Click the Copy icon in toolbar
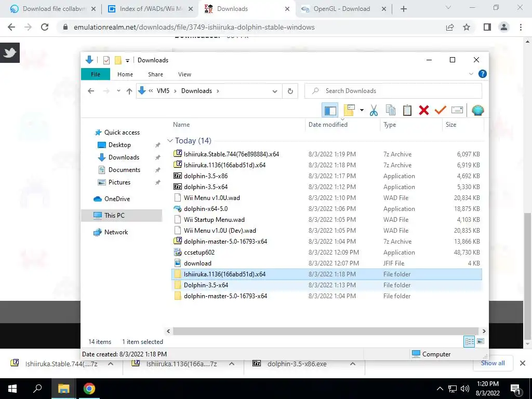Screen dimensions: 532x399 click(391, 110)
